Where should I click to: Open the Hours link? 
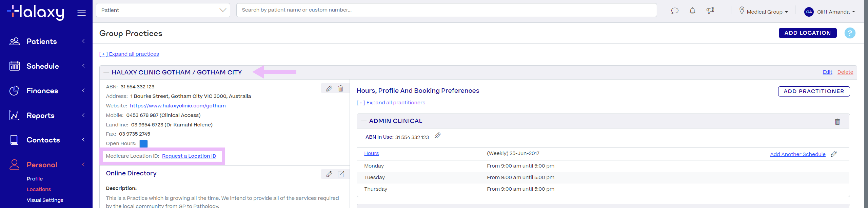coord(371,153)
